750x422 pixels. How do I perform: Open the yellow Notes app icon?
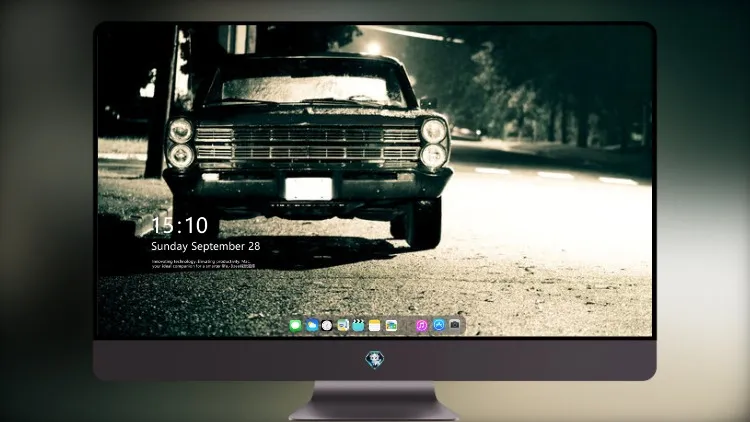coord(375,325)
